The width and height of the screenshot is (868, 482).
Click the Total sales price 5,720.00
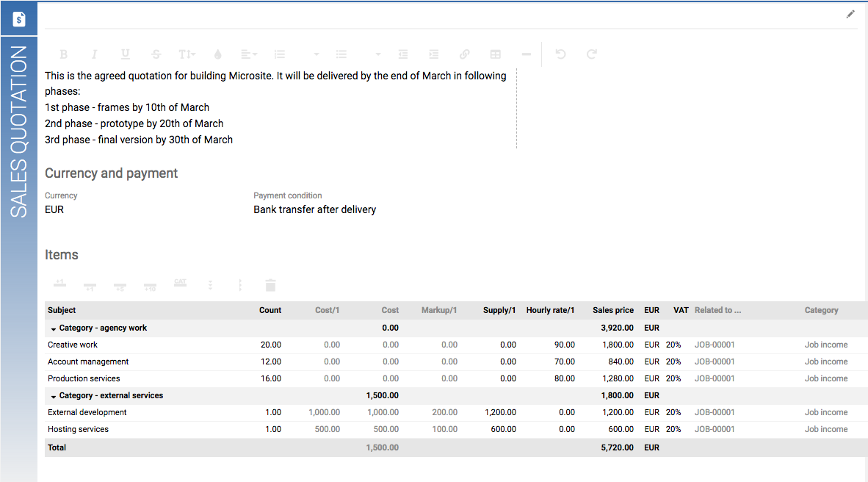[x=618, y=447]
